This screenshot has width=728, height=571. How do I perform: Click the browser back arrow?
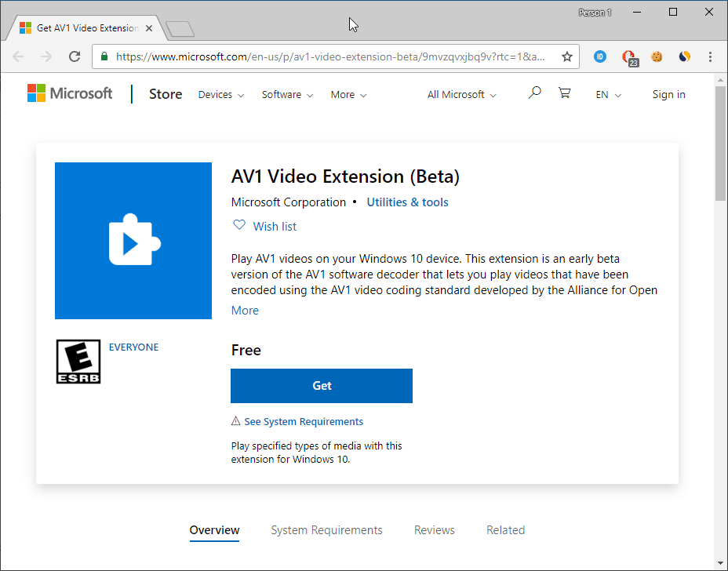(18, 56)
